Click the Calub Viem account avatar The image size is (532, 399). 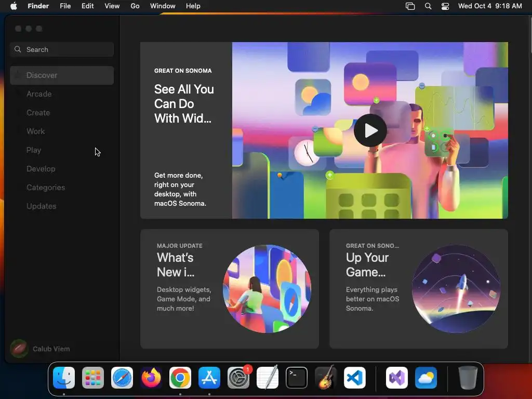tap(19, 349)
